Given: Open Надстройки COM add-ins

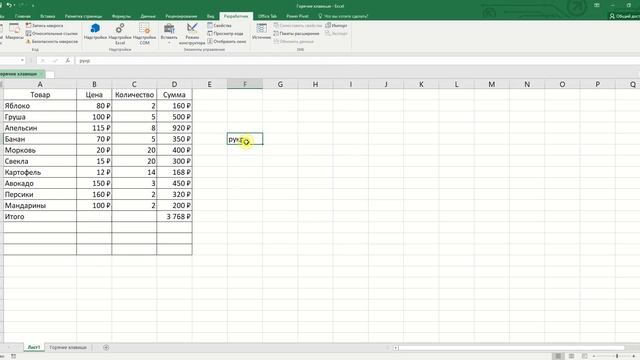Looking at the screenshot, I should click(x=144, y=33).
